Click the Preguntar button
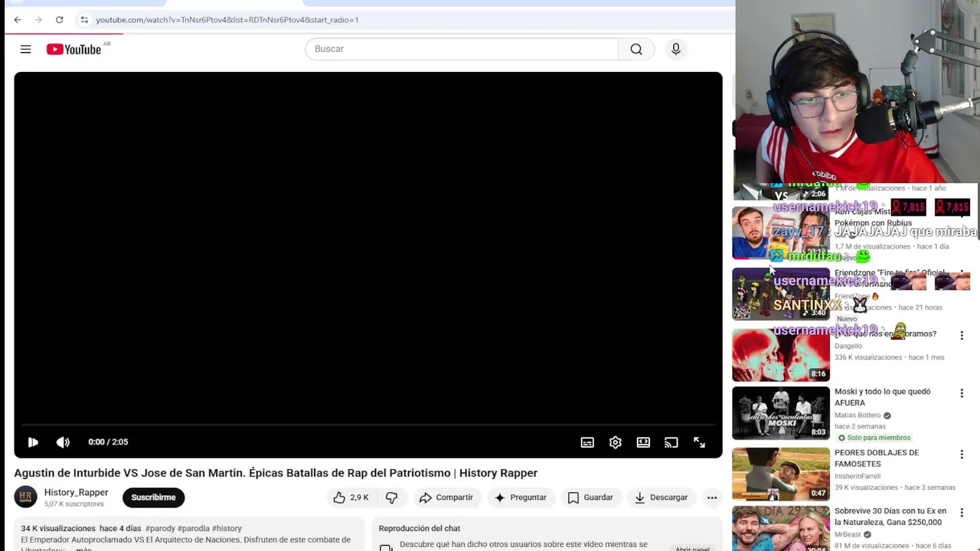Screen dimensions: 980x551 [521, 497]
